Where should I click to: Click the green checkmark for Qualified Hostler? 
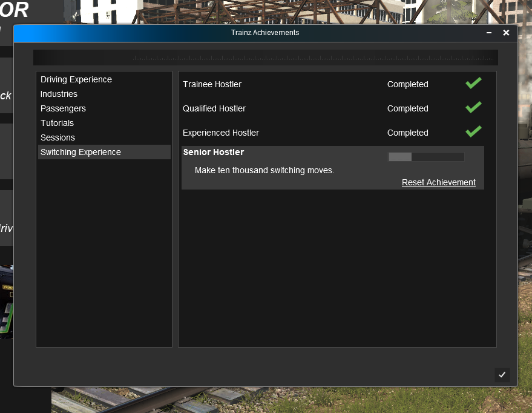[x=474, y=107]
